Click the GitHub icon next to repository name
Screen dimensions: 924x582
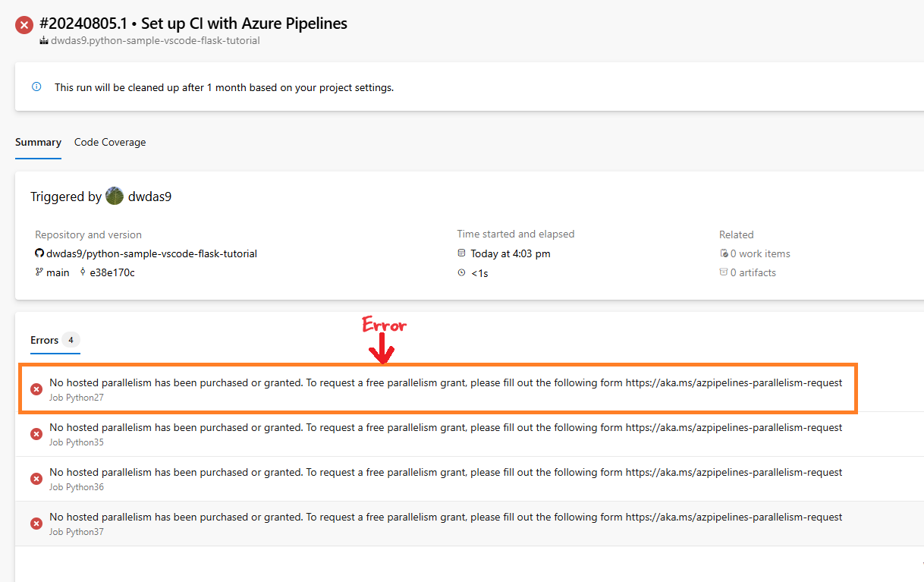[x=39, y=253]
